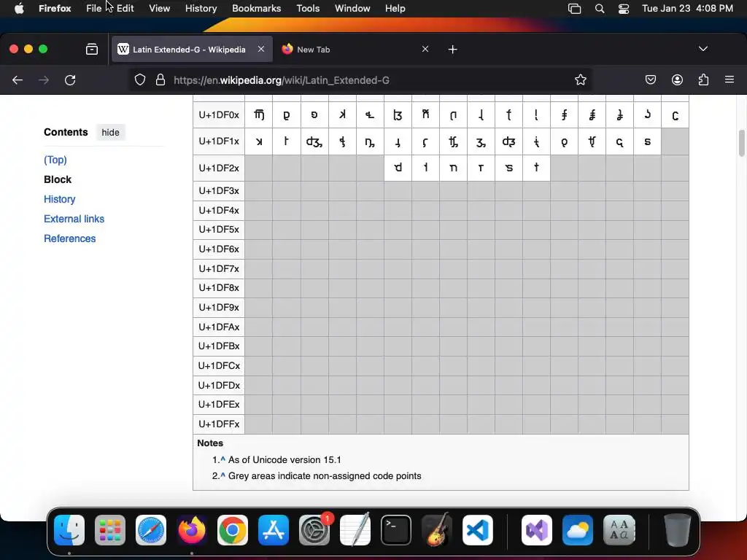Click the page vertical scrollbar thumb
Viewport: 747px width, 560px height.
pyautogui.click(x=742, y=143)
